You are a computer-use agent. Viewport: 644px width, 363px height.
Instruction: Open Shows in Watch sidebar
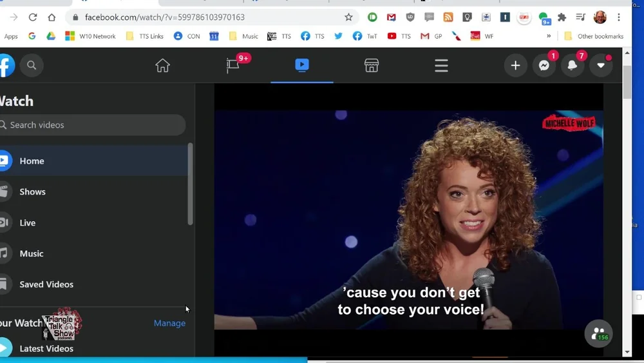click(x=93, y=191)
